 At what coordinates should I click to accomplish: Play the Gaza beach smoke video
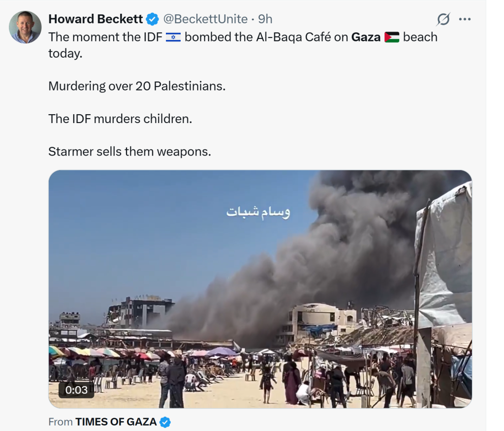260,289
